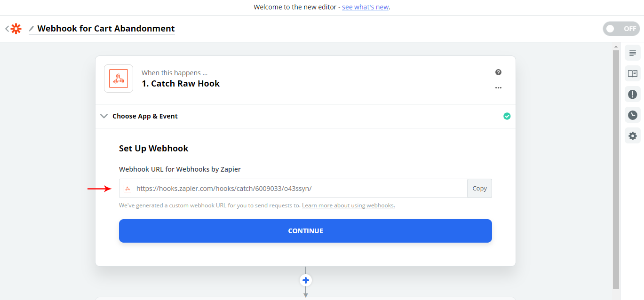Go back using the left chevron

pos(7,29)
